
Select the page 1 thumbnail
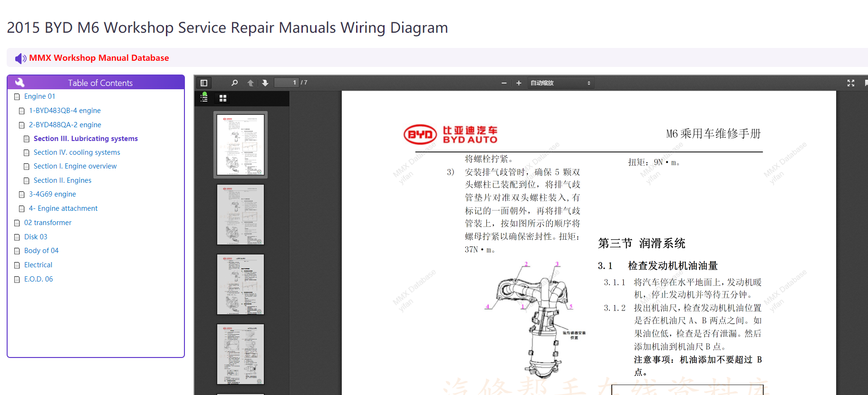click(x=241, y=145)
